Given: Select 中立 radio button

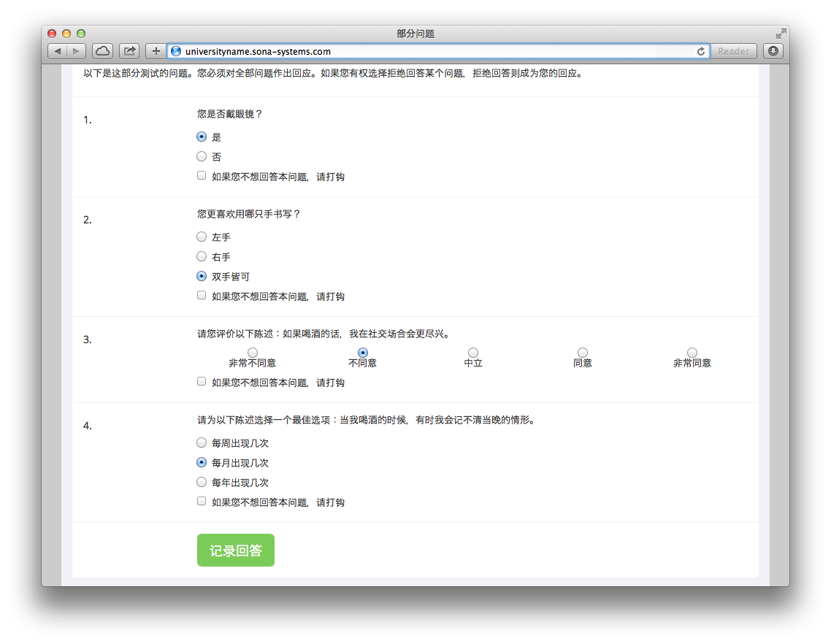Looking at the screenshot, I should 473,353.
